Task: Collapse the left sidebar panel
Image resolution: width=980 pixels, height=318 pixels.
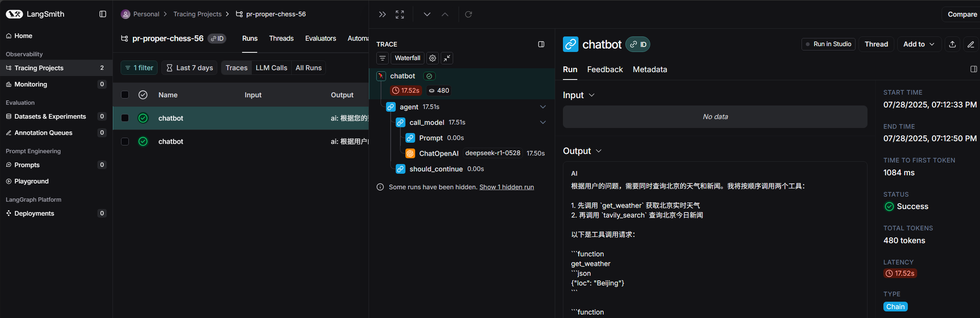Action: [x=103, y=14]
